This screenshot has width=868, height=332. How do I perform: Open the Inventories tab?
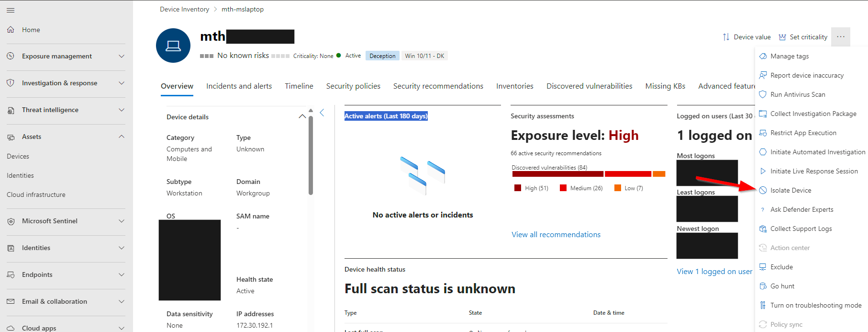pyautogui.click(x=515, y=86)
